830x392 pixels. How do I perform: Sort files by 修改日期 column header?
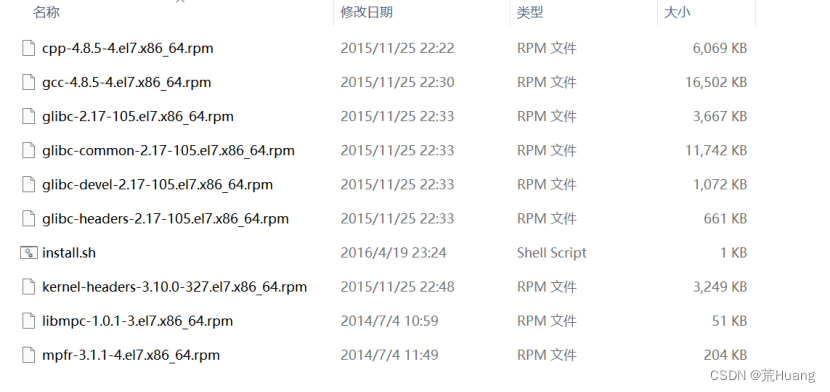coord(366,12)
